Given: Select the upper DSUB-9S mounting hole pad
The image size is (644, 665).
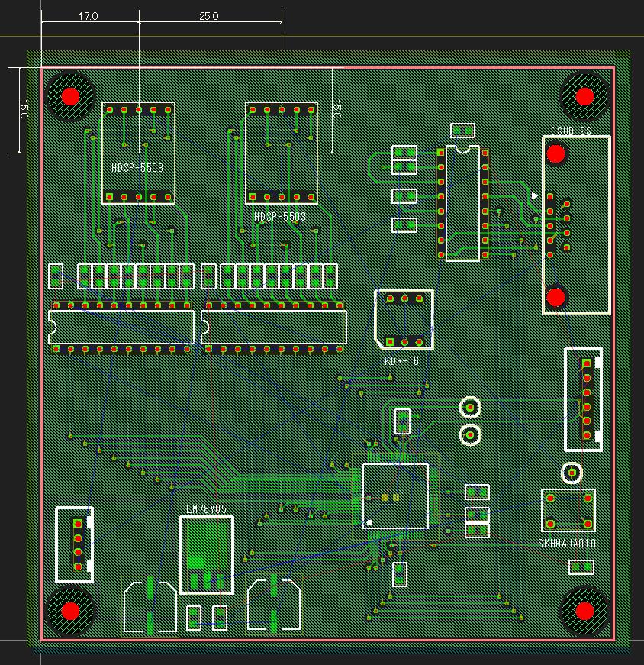Looking at the screenshot, I should point(555,154).
